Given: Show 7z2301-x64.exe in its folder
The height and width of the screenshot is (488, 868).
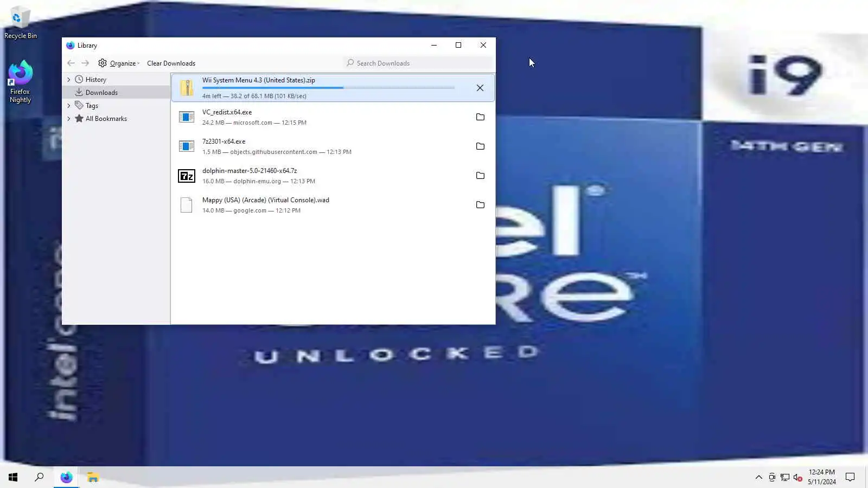Looking at the screenshot, I should coord(480,146).
